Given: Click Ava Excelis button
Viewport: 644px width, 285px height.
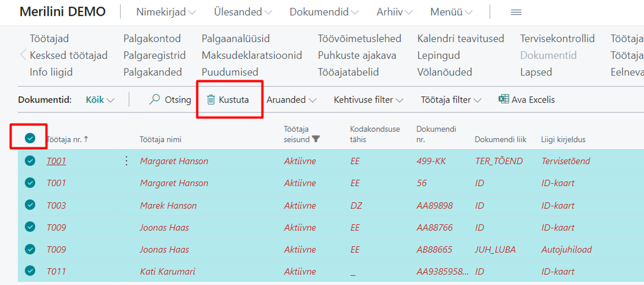Looking at the screenshot, I should click(x=526, y=100).
